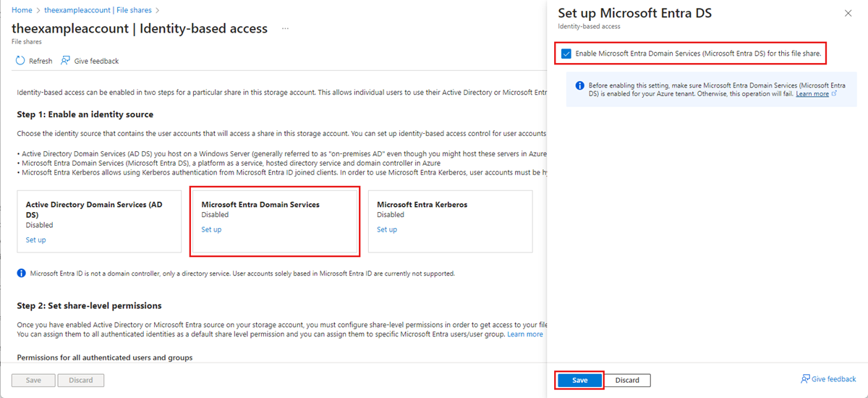Click the Step 1: Enable an identity source heading

coord(85,114)
